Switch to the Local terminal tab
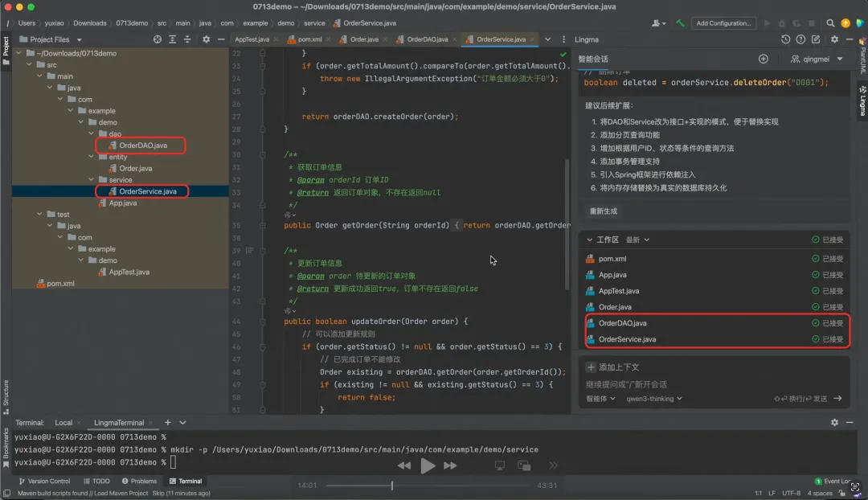Viewport: 868px width, 500px height. [x=63, y=422]
